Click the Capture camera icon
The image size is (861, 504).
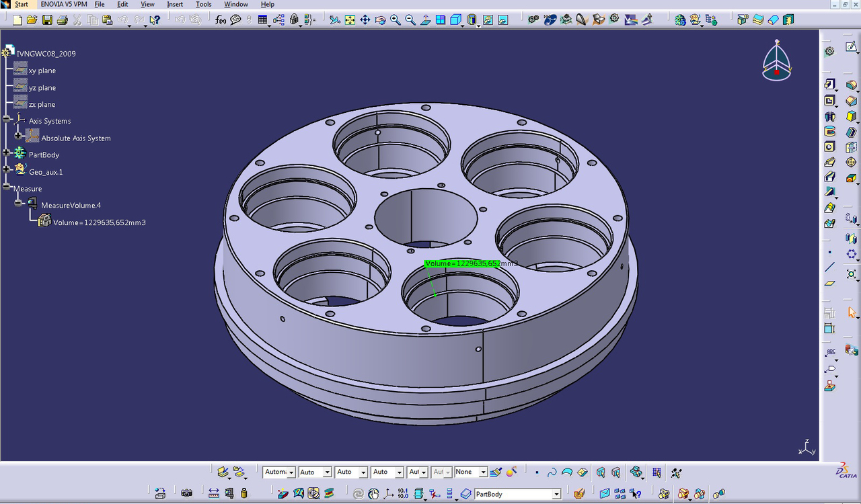(186, 493)
